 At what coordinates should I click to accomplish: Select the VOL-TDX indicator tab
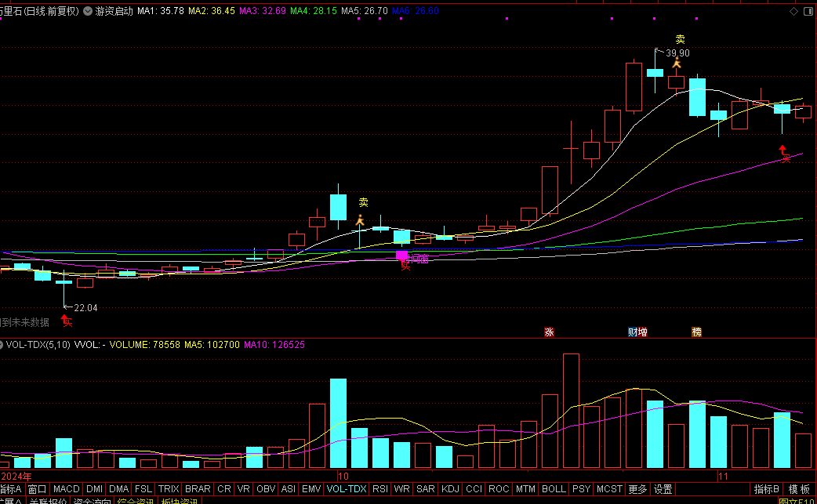347,489
